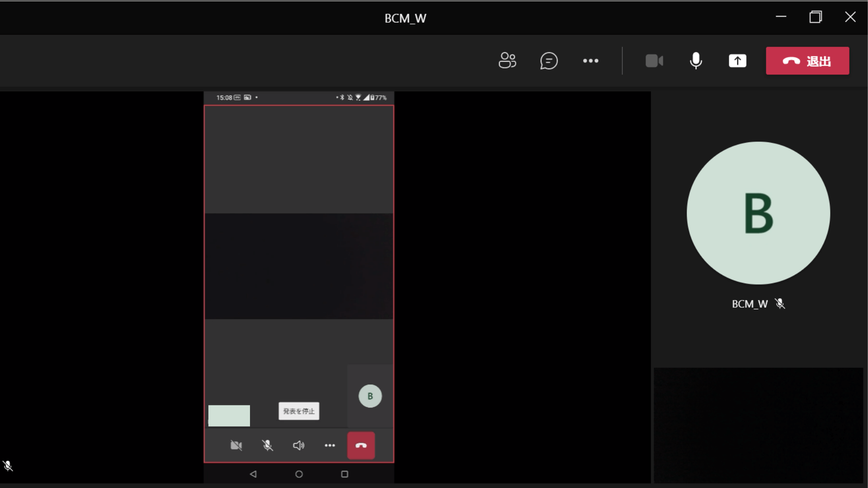Viewport: 868px width, 488px height.
Task: Open Android recent apps on the phone
Action: (344, 474)
